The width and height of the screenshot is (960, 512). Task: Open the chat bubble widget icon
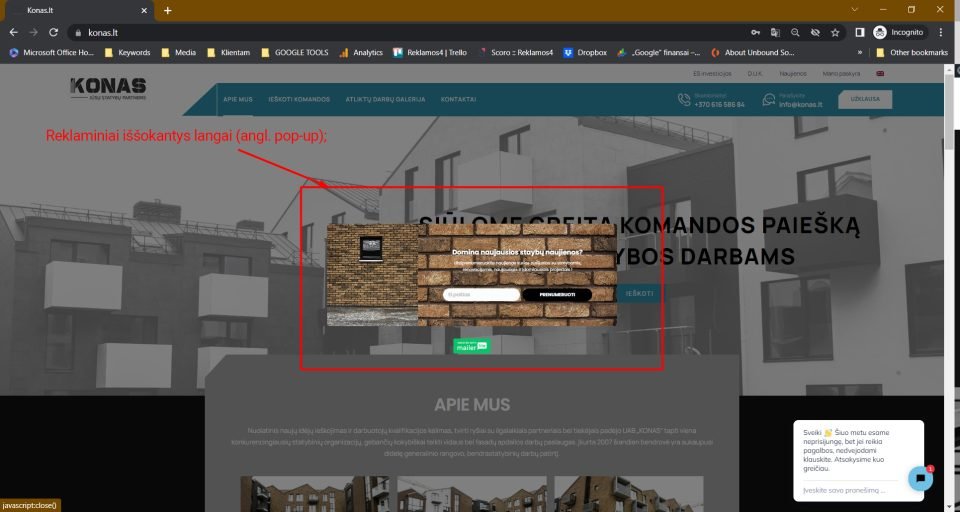pyautogui.click(x=919, y=478)
